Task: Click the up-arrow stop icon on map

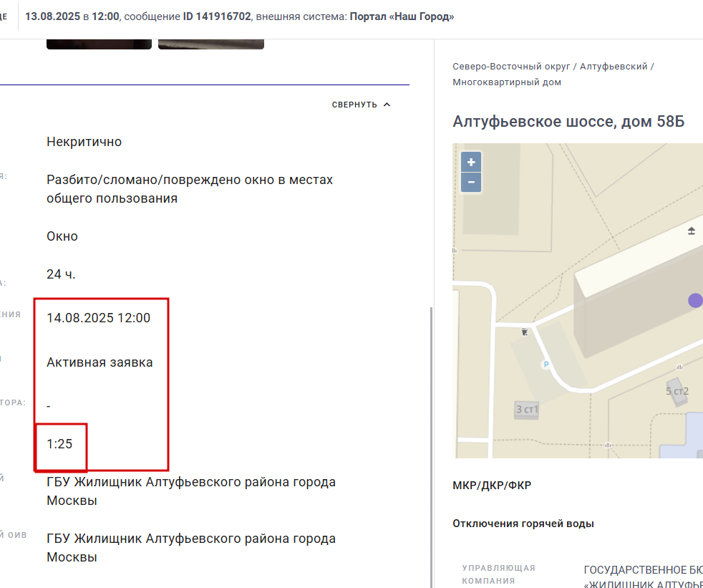Action: [x=692, y=231]
